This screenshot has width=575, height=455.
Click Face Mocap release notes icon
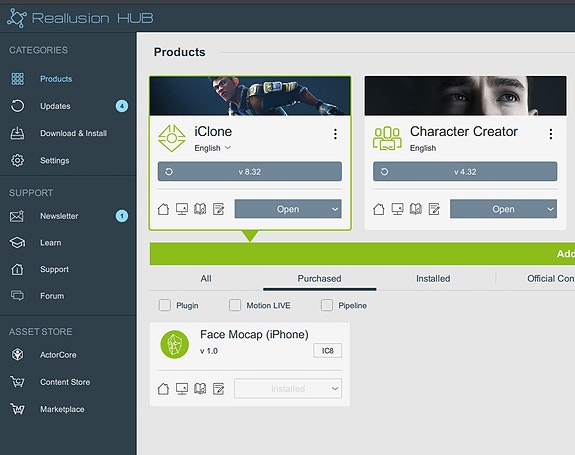(x=219, y=389)
